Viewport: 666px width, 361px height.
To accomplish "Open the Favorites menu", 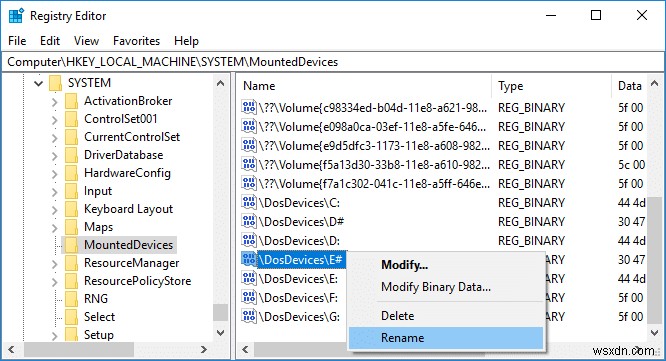I will click(136, 41).
